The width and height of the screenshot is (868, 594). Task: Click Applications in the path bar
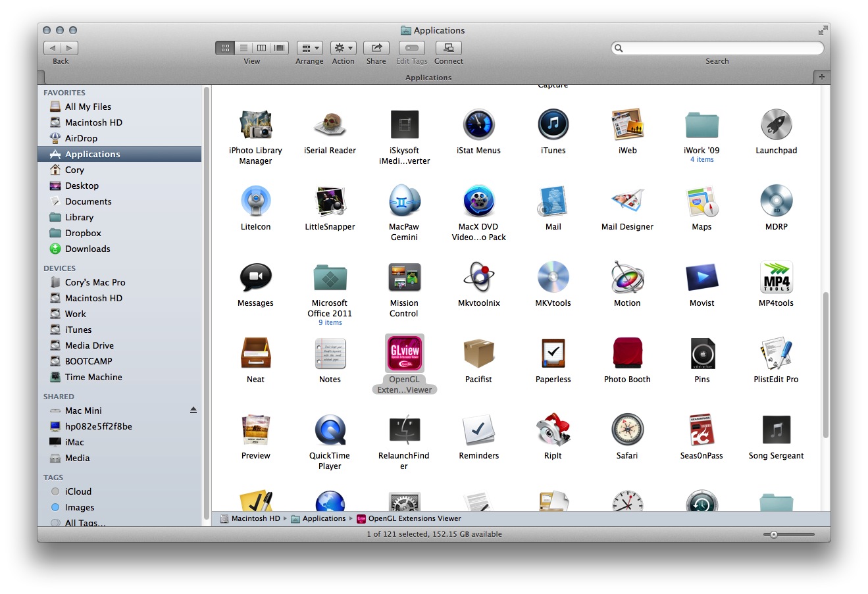(319, 518)
